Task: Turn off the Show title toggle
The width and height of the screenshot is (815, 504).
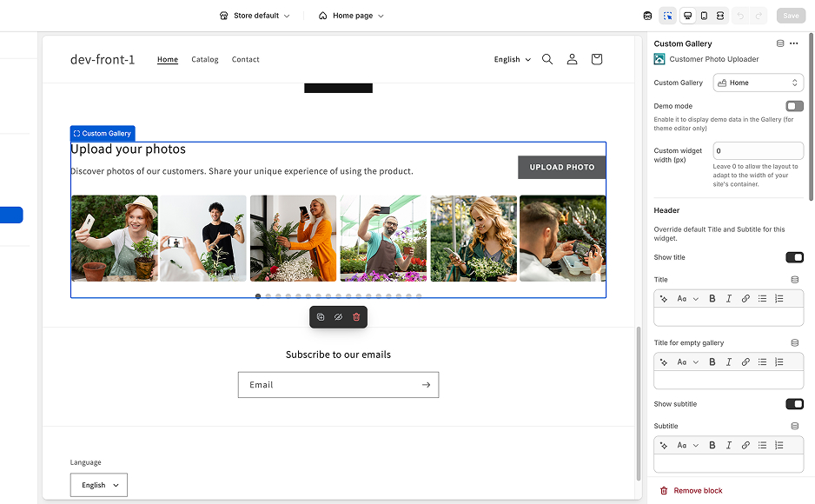Action: 794,257
